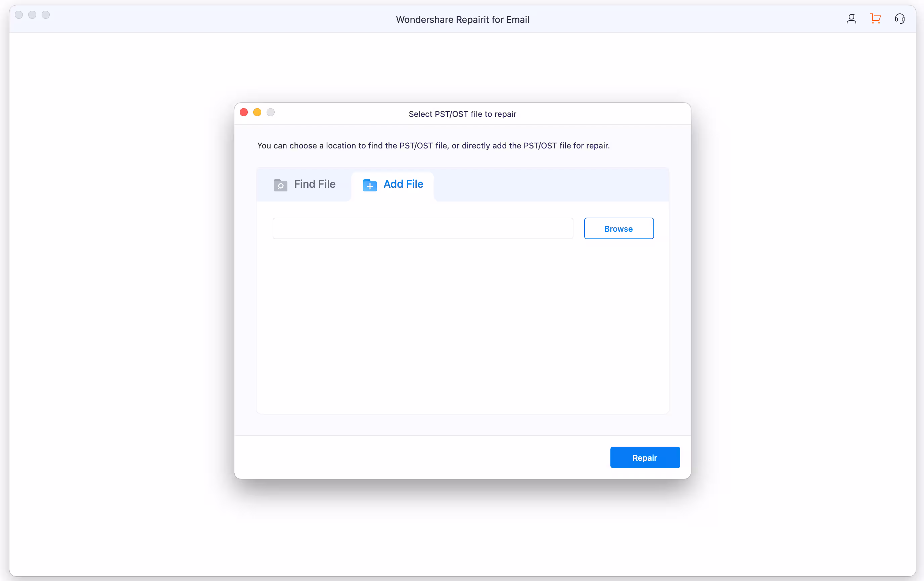Click the main window's gray zoom button
This screenshot has width=924, height=581.
(46, 15)
